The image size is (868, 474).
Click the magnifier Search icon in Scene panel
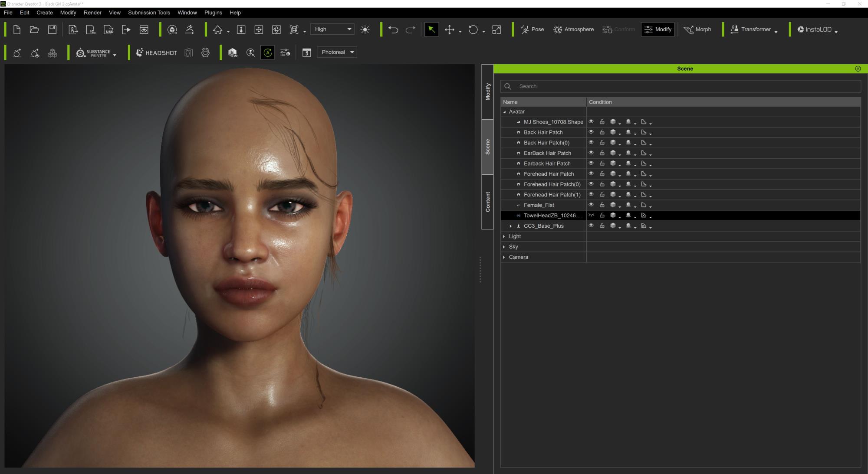point(508,86)
